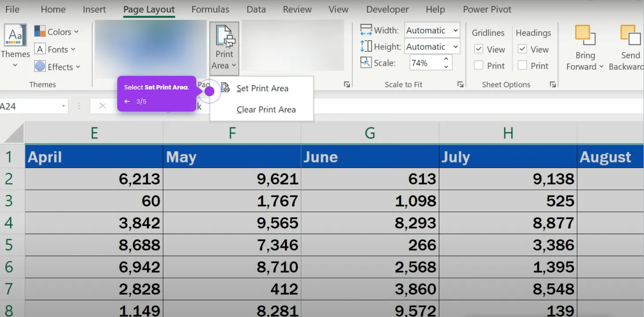644x317 pixels.
Task: Select cell with value 8,877
Action: click(x=508, y=223)
